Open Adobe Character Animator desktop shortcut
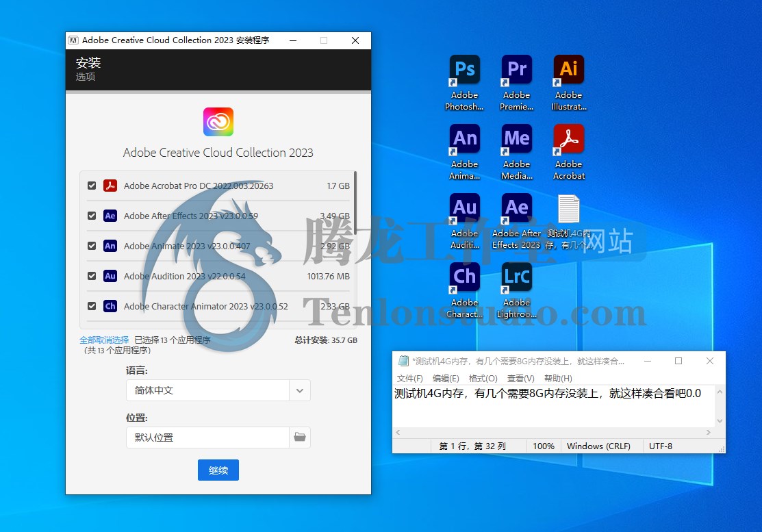The height and width of the screenshot is (532, 762). [465, 290]
